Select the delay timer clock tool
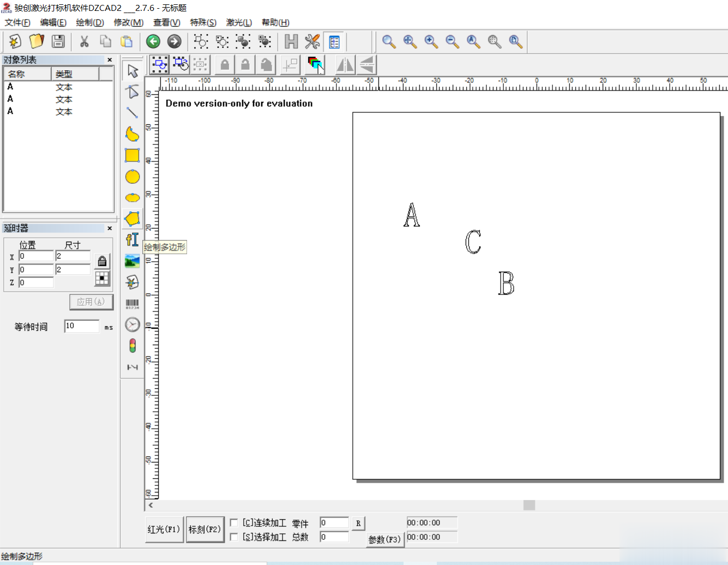This screenshot has width=728, height=565. click(x=133, y=324)
